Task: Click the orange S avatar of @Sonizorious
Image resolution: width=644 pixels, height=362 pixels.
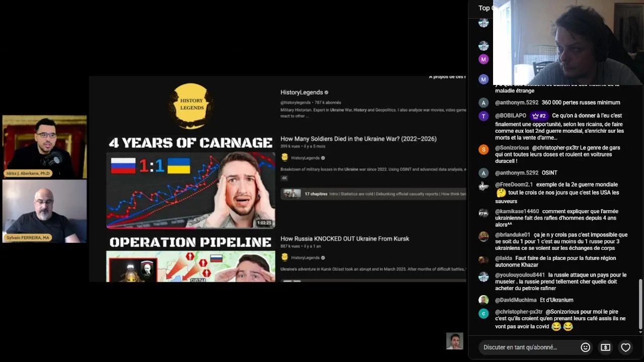Action: tap(484, 149)
